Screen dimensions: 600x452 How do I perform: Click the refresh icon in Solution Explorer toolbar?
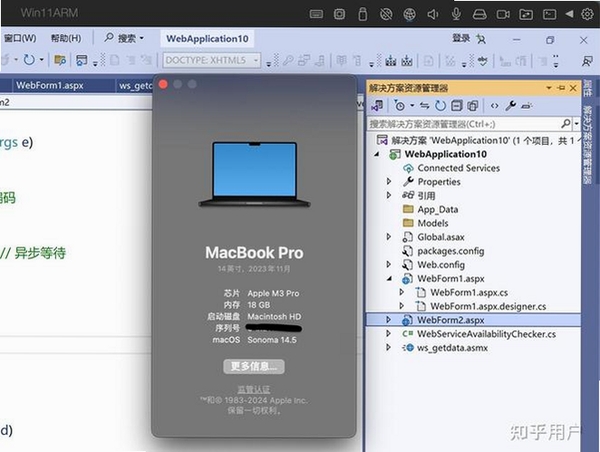440,106
